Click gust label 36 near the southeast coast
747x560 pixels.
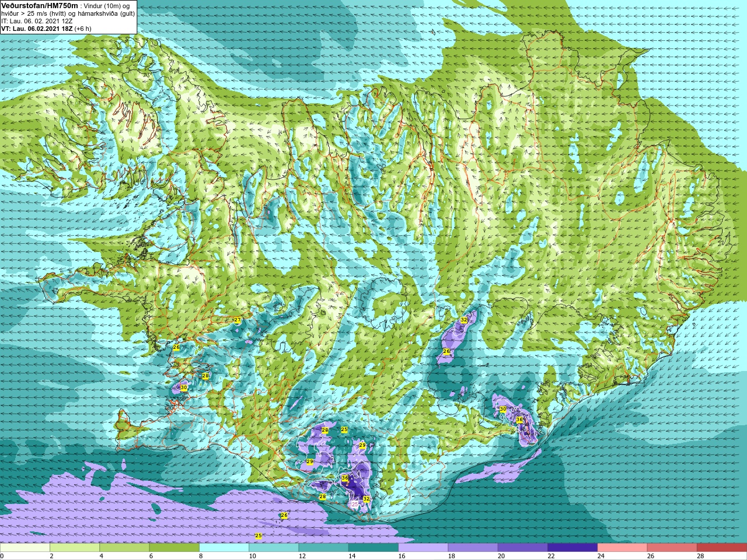click(x=520, y=419)
